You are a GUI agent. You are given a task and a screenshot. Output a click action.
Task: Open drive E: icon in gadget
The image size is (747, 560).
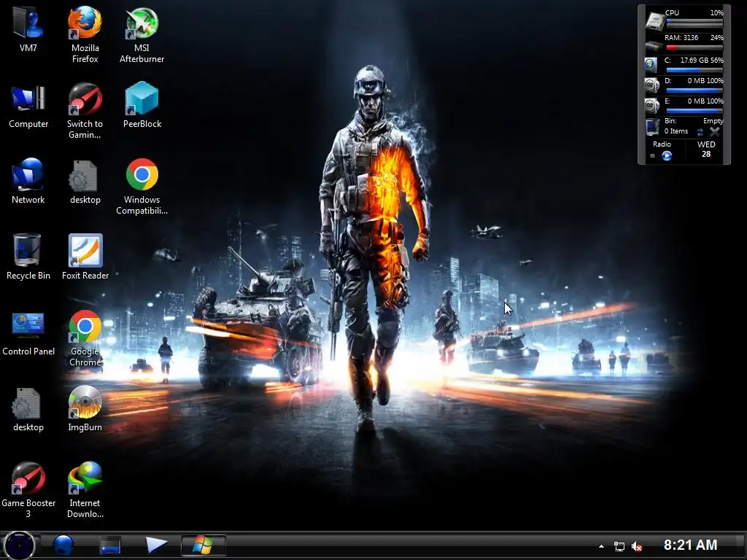coord(651,105)
